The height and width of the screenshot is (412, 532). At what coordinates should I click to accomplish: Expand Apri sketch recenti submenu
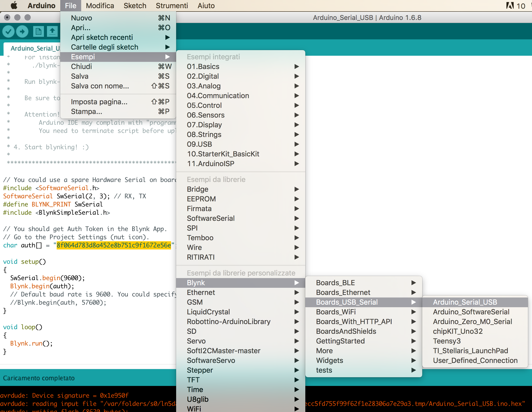click(118, 37)
